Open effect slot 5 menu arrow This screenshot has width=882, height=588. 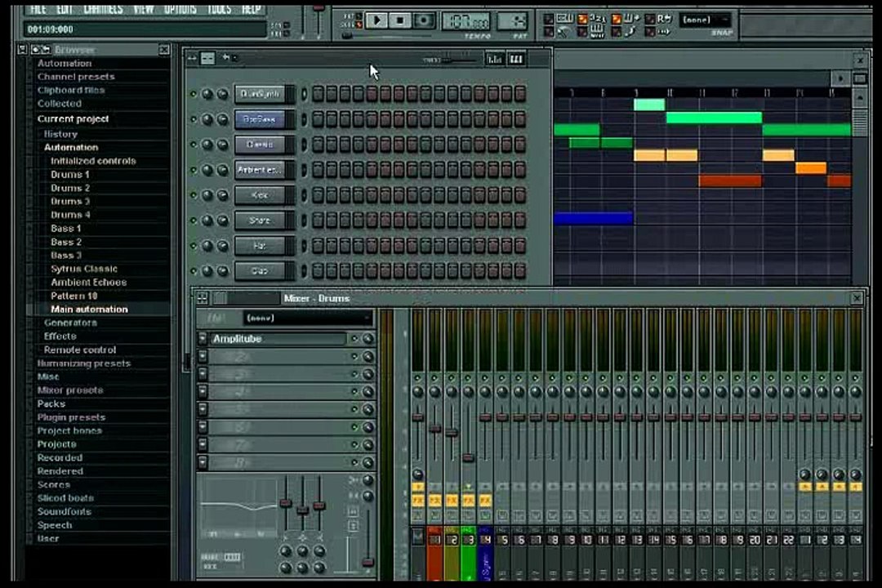pos(203,410)
